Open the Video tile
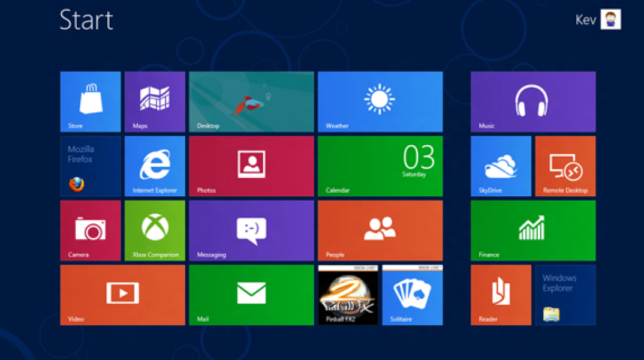 (x=122, y=295)
